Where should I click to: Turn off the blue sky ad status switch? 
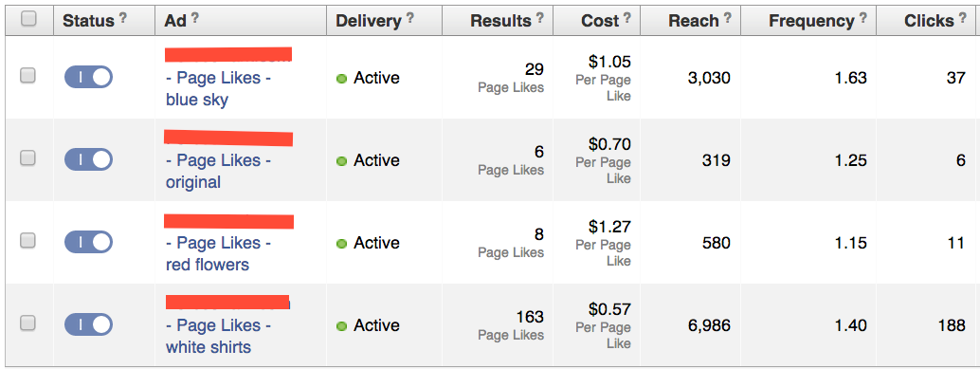[88, 77]
